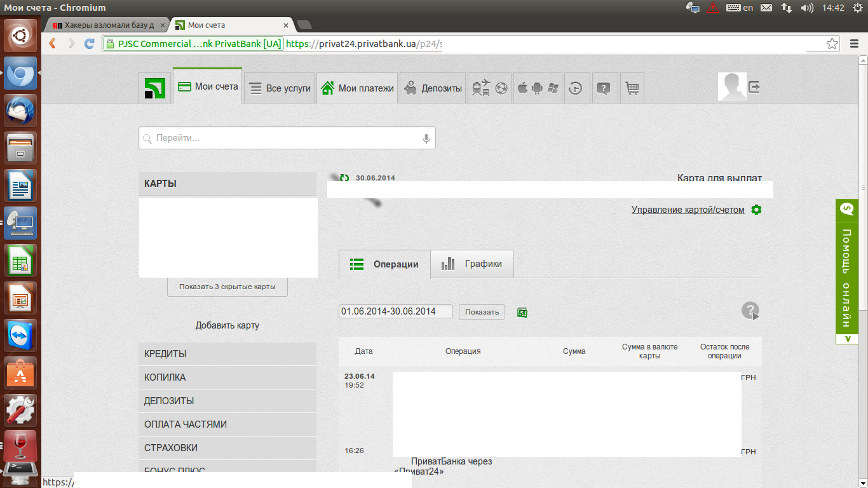This screenshot has width=868, height=488.
Task: Open the football ball icon
Action: [x=502, y=88]
